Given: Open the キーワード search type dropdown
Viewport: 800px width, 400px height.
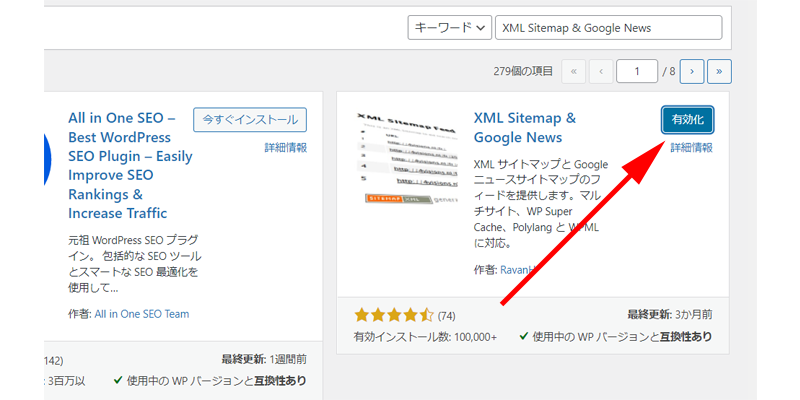Looking at the screenshot, I should point(449,28).
